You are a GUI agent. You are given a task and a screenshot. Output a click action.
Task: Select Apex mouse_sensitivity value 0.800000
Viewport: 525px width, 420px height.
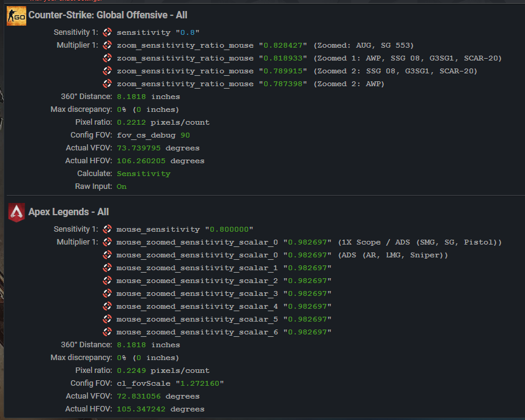click(x=229, y=229)
